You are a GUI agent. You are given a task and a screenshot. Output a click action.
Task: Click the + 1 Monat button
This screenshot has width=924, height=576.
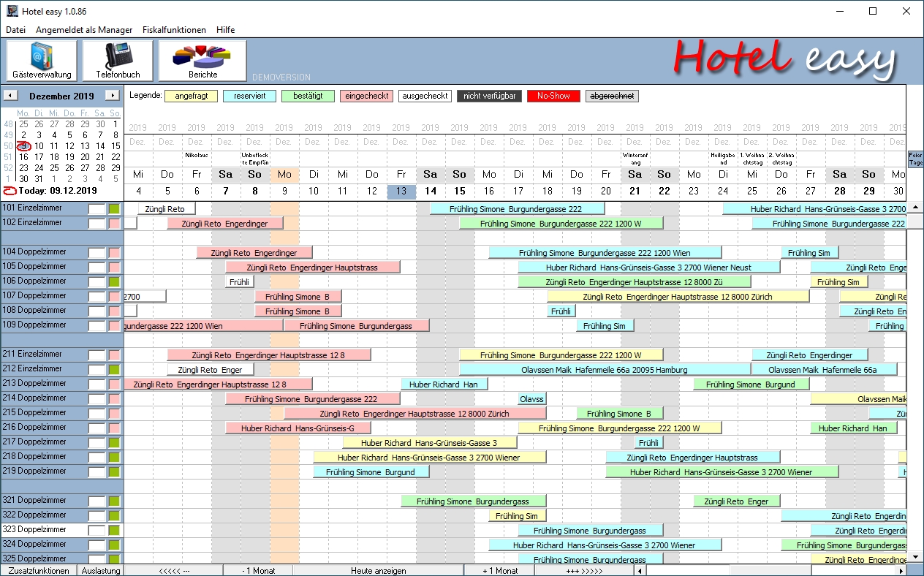[x=500, y=570]
